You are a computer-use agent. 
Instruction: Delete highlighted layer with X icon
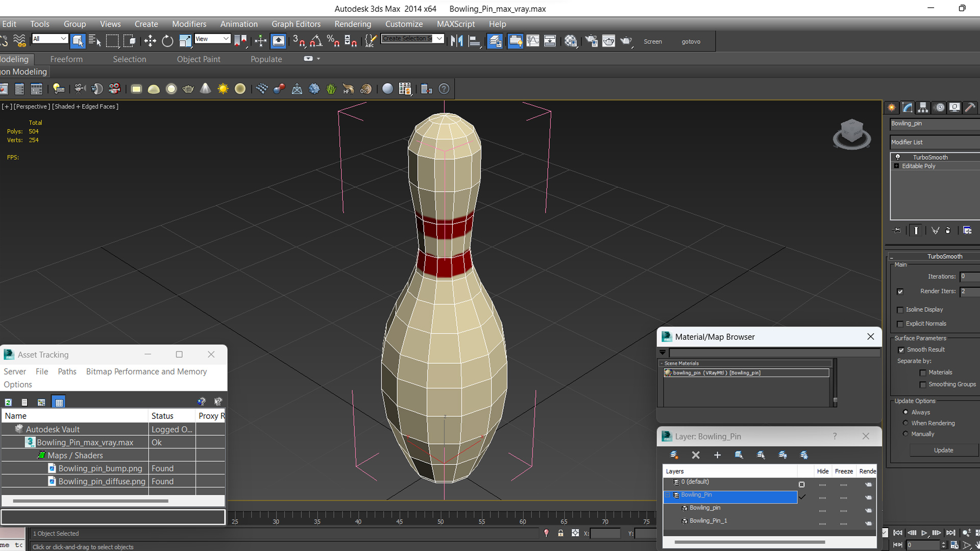click(x=696, y=455)
